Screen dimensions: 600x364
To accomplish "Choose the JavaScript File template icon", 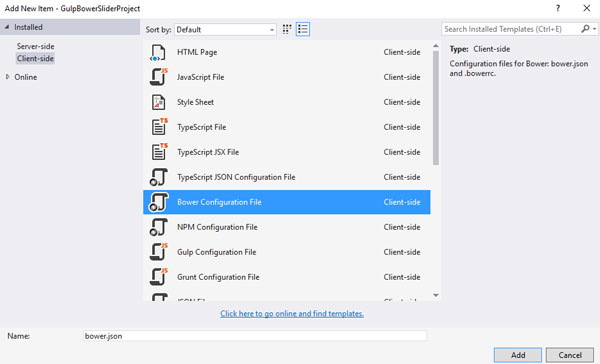I will click(x=158, y=77).
